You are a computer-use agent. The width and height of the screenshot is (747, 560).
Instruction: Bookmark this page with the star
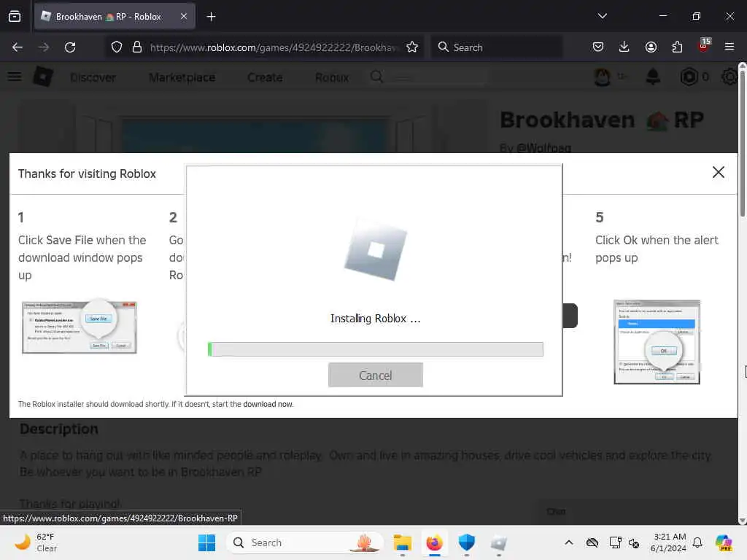412,47
